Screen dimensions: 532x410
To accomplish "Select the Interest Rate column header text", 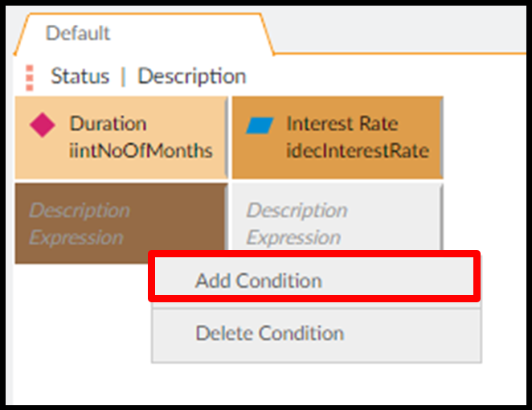I will [342, 124].
